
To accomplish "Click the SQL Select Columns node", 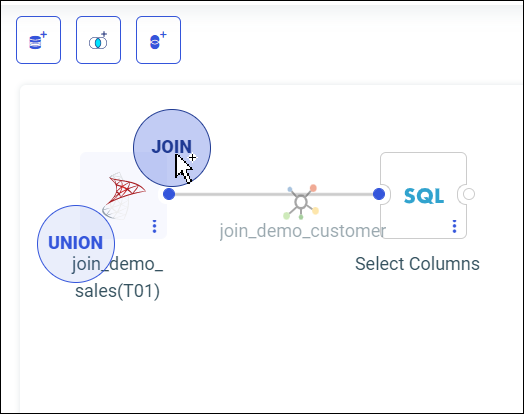I will (x=423, y=195).
